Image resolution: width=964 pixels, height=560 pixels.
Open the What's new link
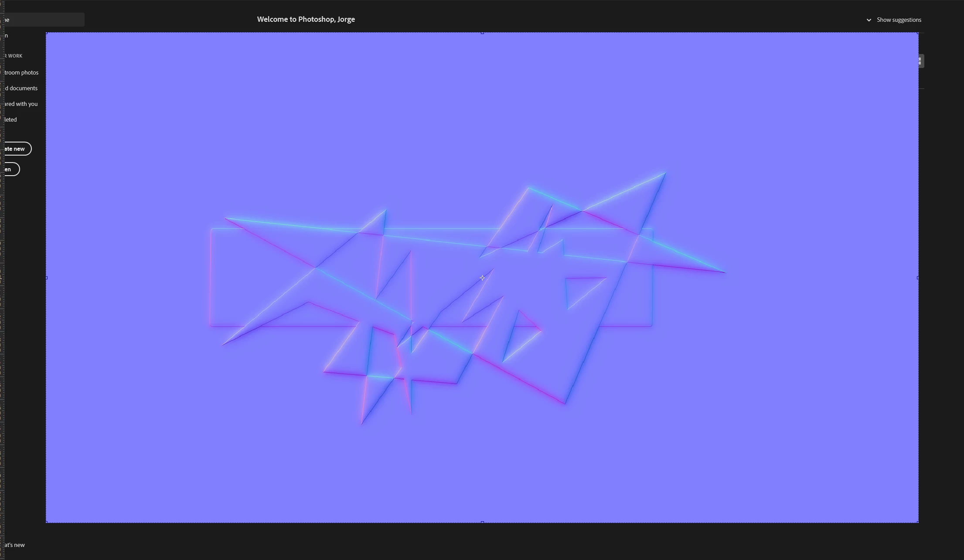14,545
